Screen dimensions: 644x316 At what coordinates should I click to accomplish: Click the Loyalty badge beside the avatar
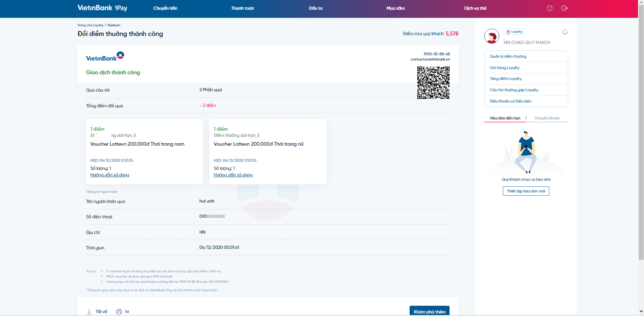click(x=514, y=32)
